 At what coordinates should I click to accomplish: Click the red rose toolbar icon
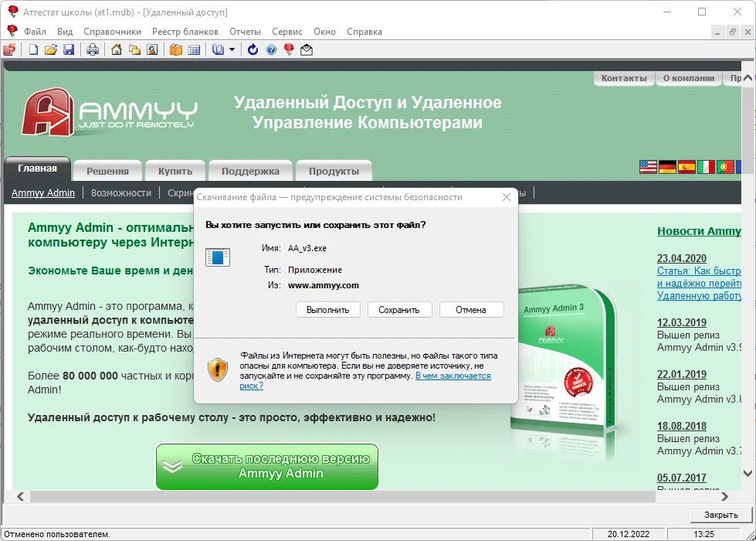pos(289,49)
